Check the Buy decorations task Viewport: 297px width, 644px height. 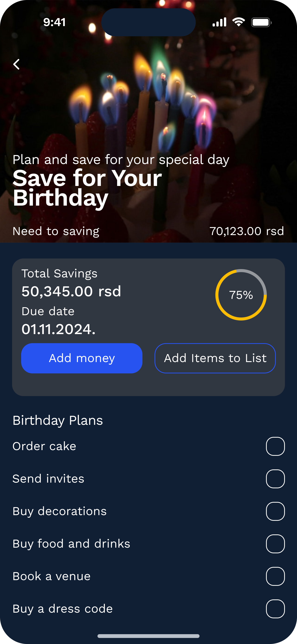(x=275, y=512)
